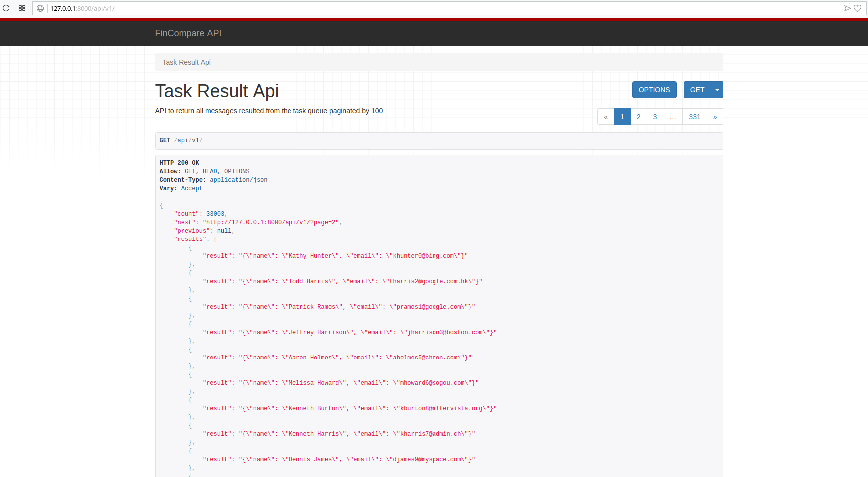Click the Melissa Howard result line
The height and width of the screenshot is (477, 868).
coord(341,383)
